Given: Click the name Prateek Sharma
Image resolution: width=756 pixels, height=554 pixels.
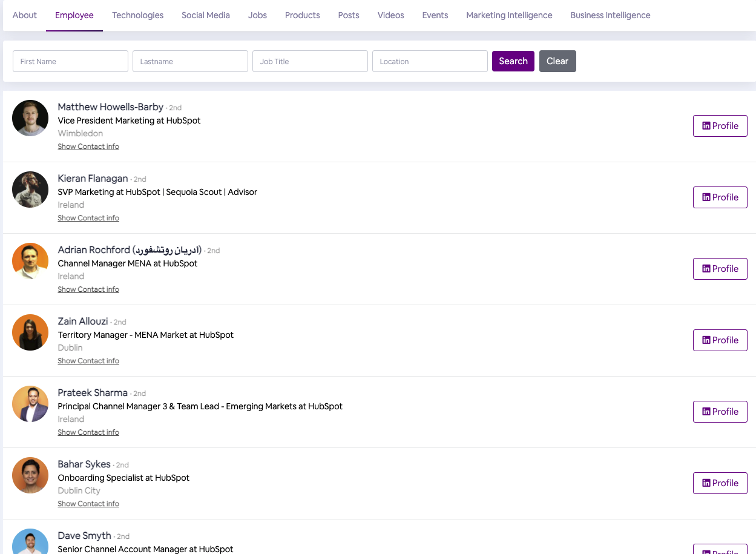Looking at the screenshot, I should click(93, 393).
